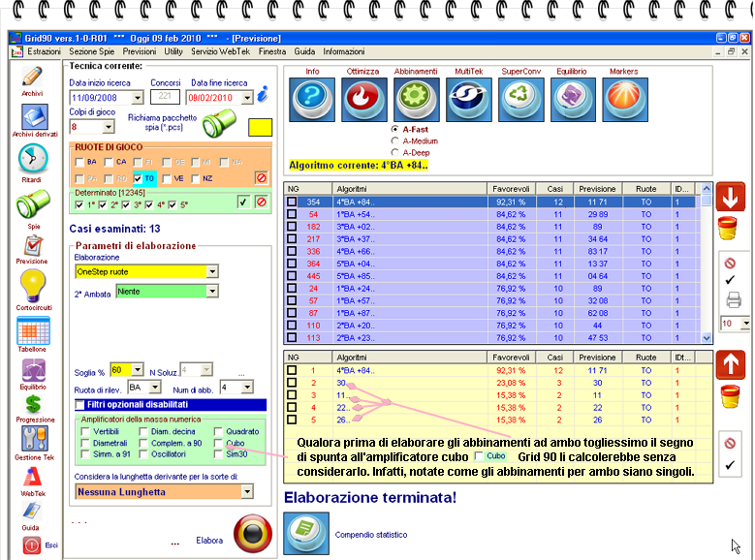This screenshot has width=755, height=560.
Task: Open the Spie flashlight in sidebar
Action: [x=33, y=204]
